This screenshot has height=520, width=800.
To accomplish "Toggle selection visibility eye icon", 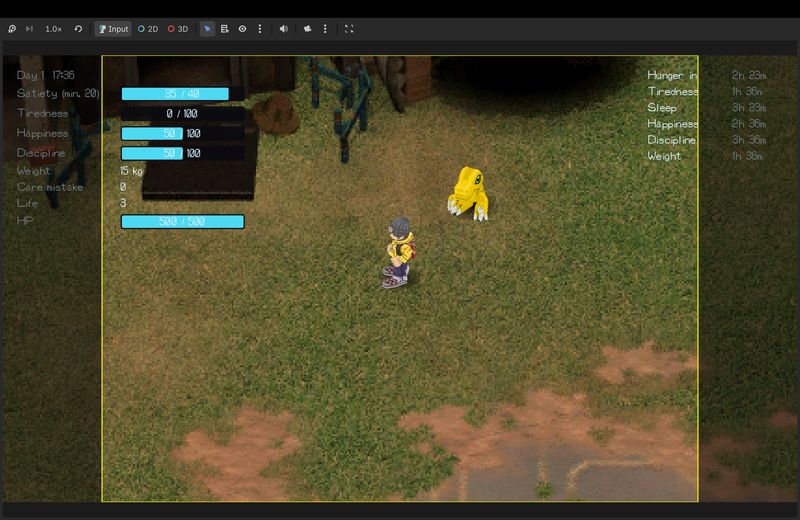I will coord(242,29).
